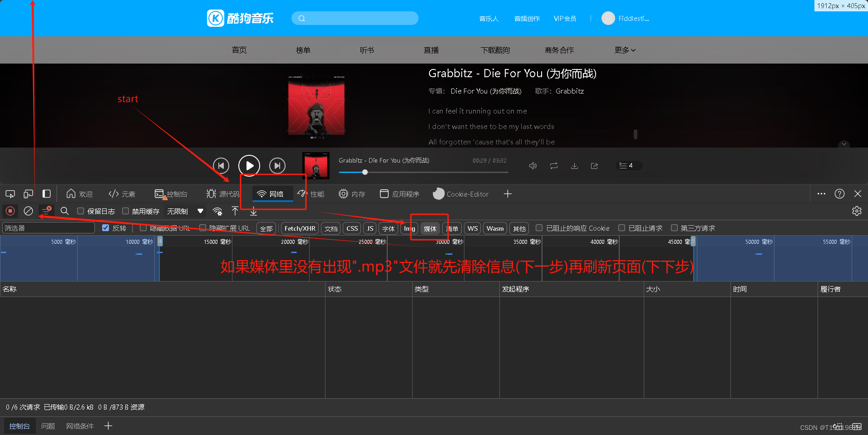868x435 pixels.
Task: Open the 性能 Performance tab
Action: [x=311, y=194]
